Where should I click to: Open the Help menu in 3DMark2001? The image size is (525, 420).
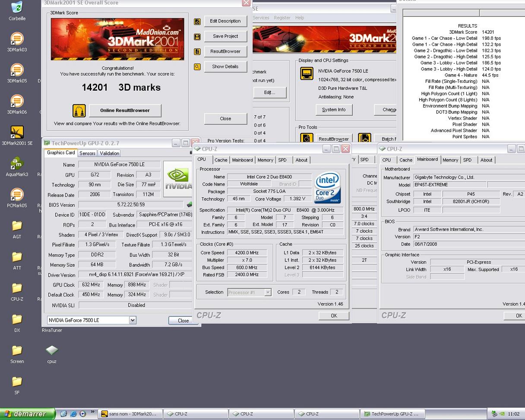(300, 18)
